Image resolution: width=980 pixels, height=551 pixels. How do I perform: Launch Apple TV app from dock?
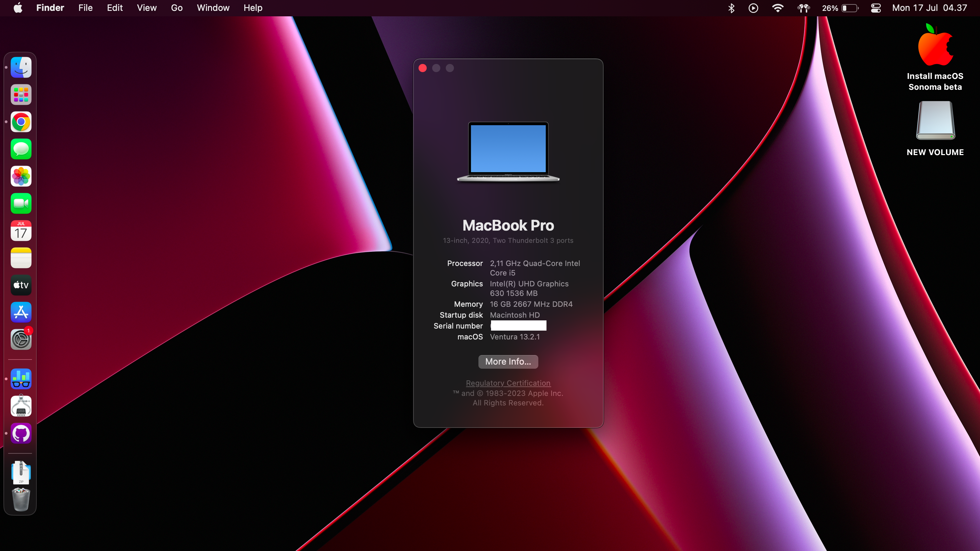click(21, 285)
